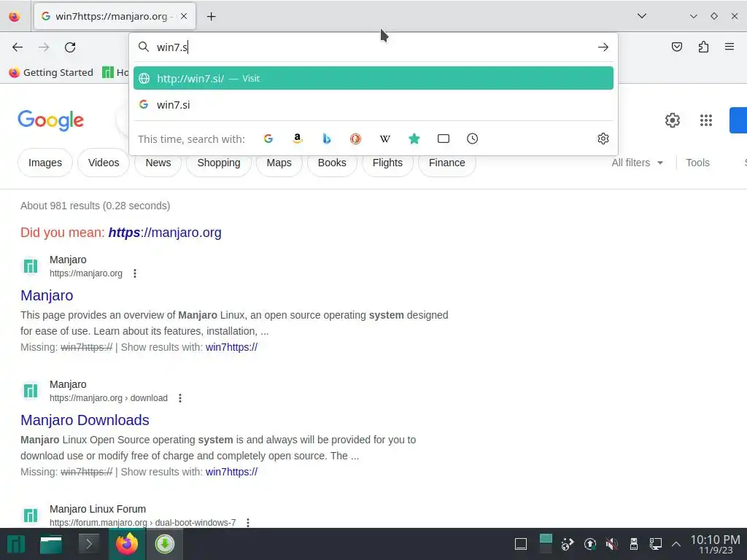Search only in open Tabs
This screenshot has height=560, width=747.
[x=444, y=139]
